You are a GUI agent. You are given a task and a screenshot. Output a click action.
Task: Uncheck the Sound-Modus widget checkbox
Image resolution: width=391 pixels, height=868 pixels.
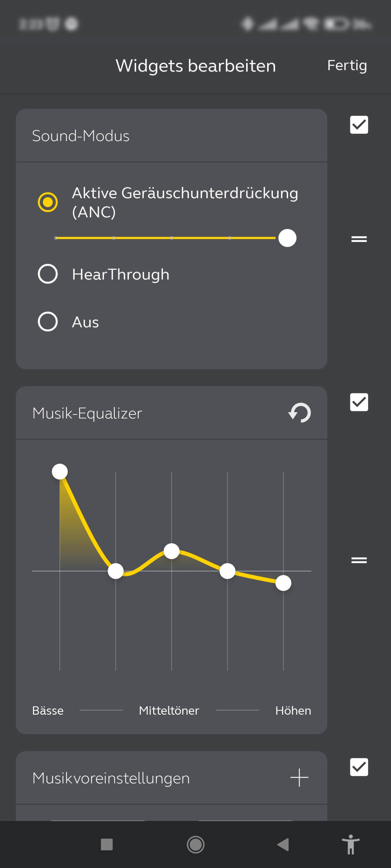click(359, 125)
